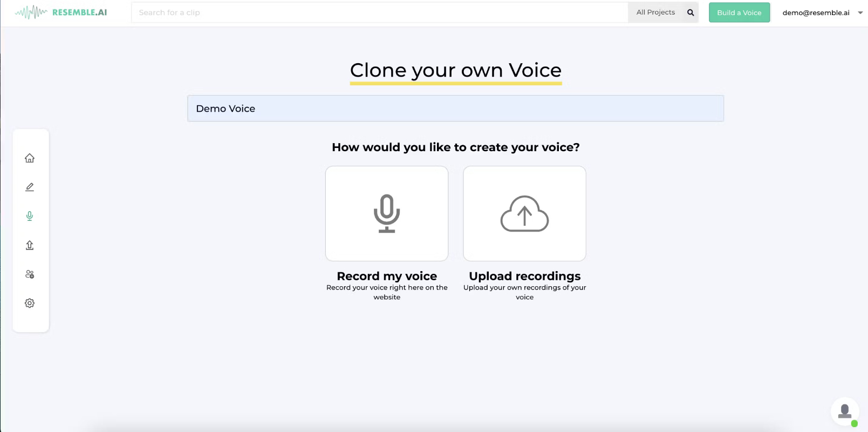Screen dimensions: 868x432
Task: Choose the Record my voice microphone card
Action: click(387, 213)
